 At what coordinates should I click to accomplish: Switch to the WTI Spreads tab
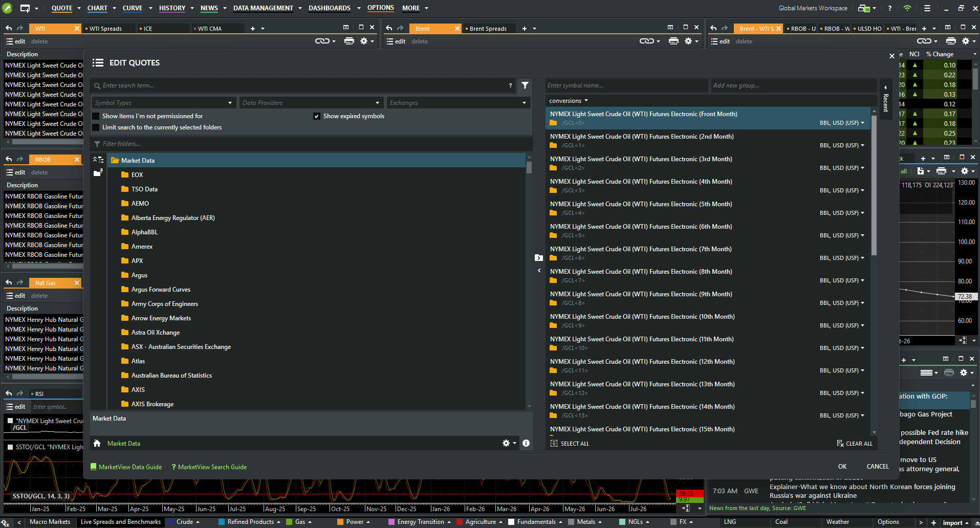pos(105,29)
